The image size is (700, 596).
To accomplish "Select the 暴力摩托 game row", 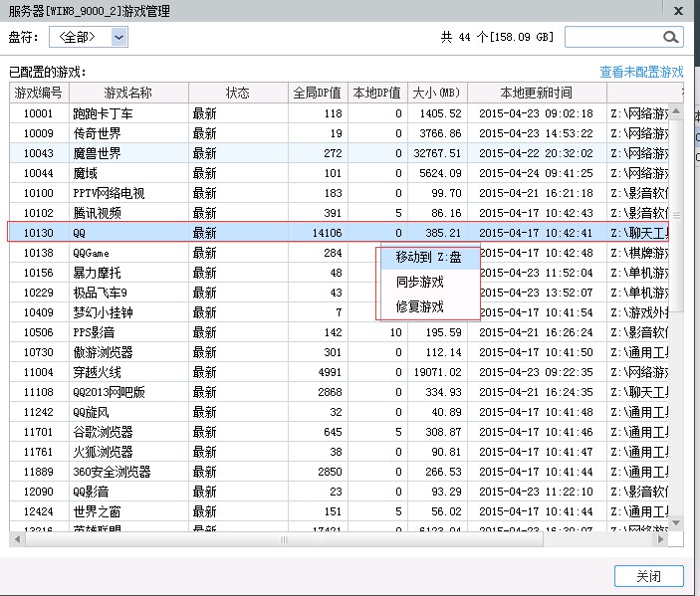I will tap(339, 273).
